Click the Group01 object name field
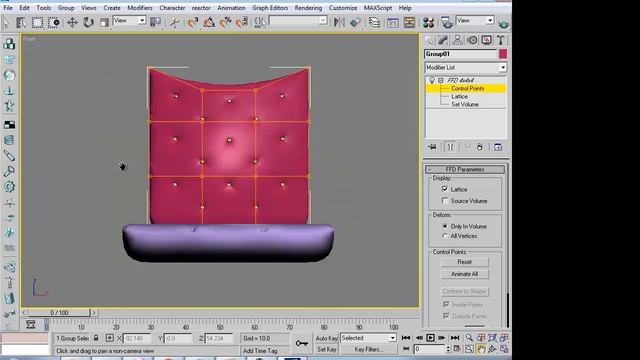The width and height of the screenshot is (640, 360). coord(460,54)
